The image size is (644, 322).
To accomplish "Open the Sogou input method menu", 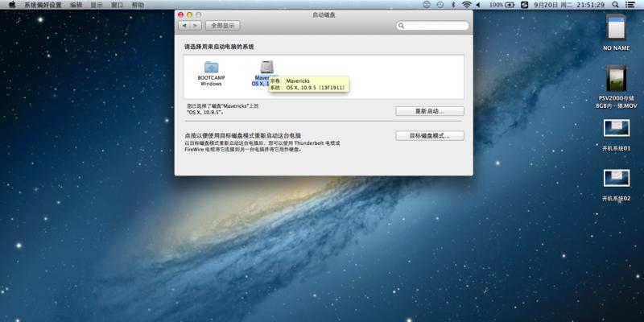I will (x=525, y=5).
